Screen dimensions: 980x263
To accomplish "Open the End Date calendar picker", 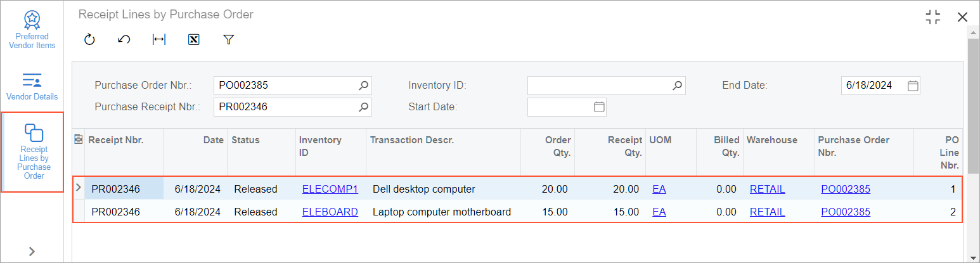I will tap(913, 86).
